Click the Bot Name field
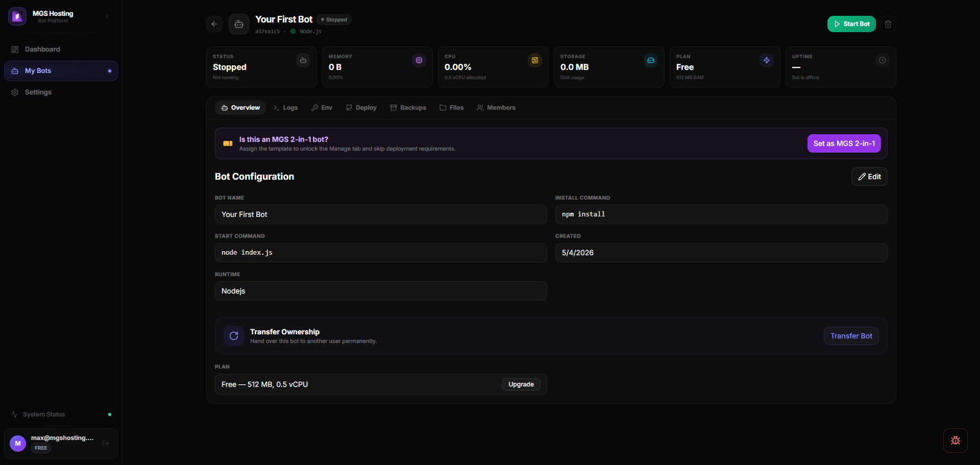The height and width of the screenshot is (465, 980). [381, 214]
